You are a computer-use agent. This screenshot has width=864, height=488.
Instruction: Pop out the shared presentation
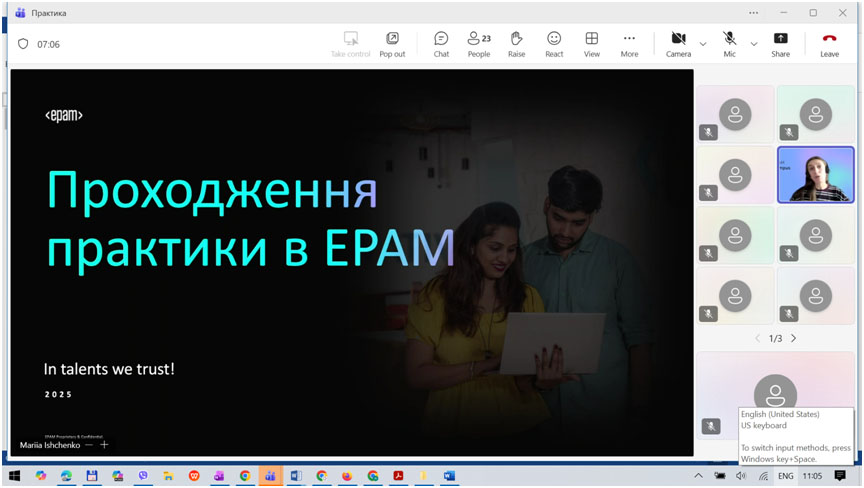[x=392, y=43]
